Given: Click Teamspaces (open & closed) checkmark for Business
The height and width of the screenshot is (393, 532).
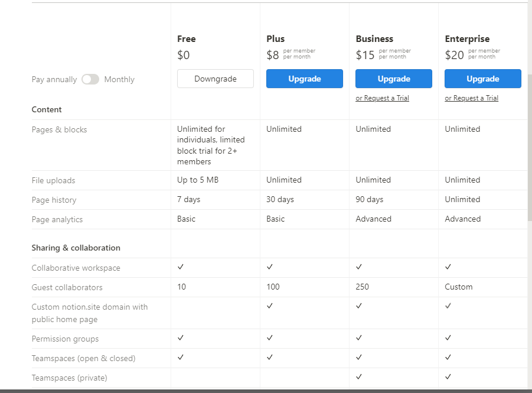Looking at the screenshot, I should pos(359,358).
